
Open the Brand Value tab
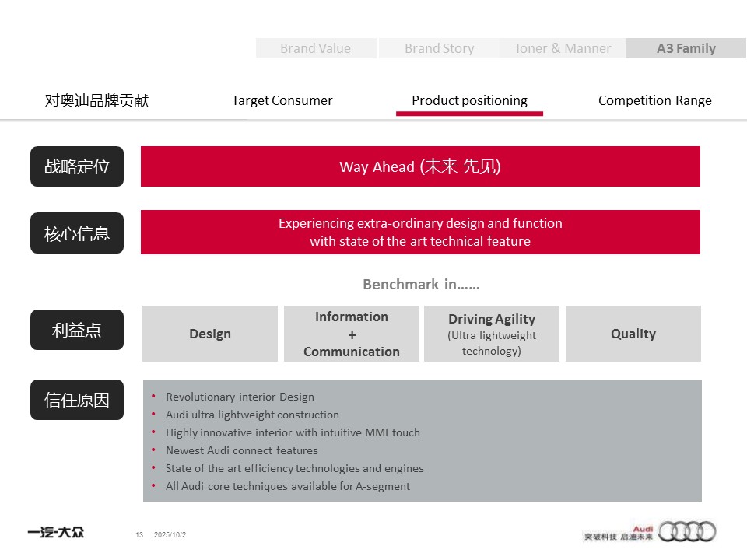tap(315, 48)
